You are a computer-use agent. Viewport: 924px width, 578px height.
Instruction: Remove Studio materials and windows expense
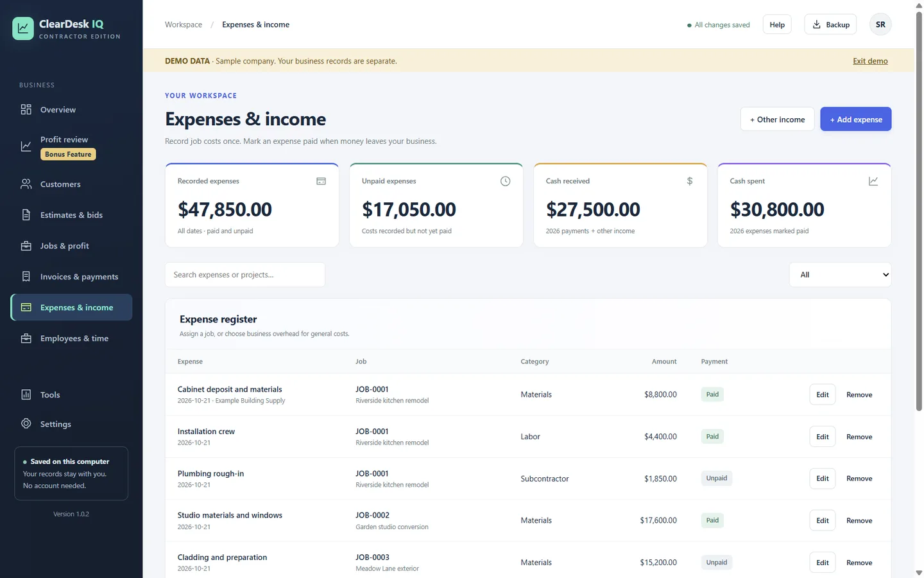[x=859, y=520]
